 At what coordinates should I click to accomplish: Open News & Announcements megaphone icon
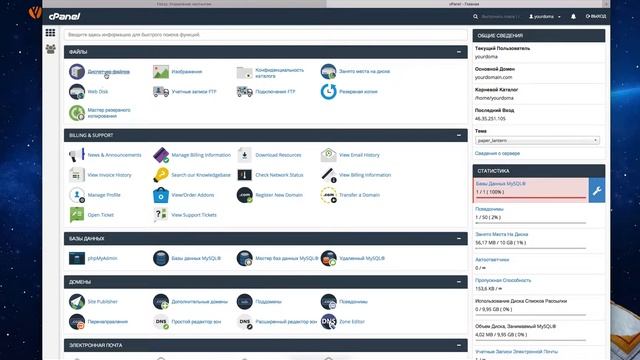coord(77,155)
